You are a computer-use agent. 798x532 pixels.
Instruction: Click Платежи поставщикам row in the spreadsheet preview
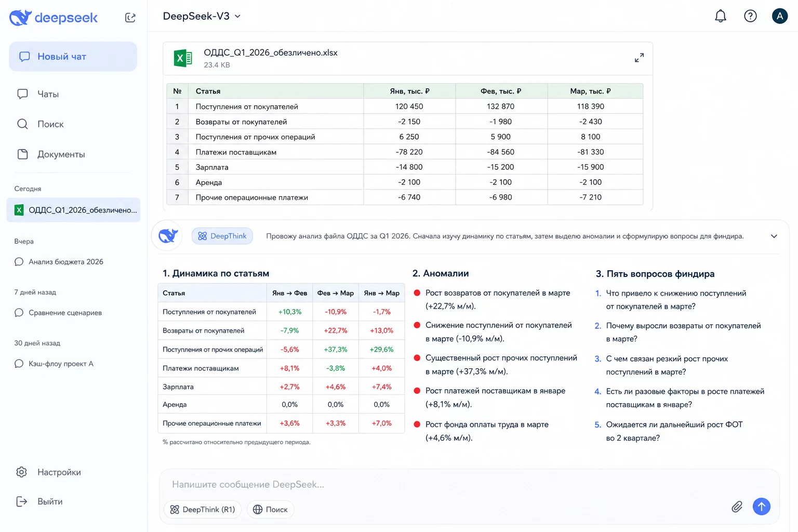[x=405, y=152]
